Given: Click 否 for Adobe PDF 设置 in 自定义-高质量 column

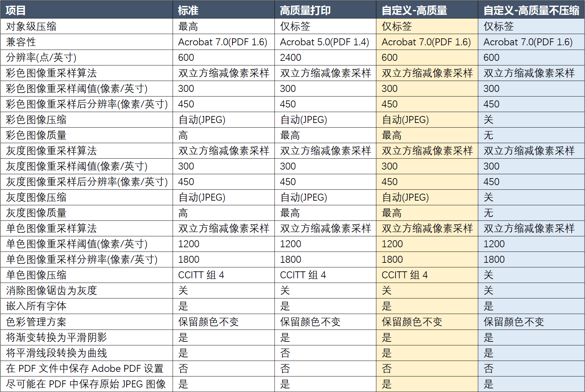Looking at the screenshot, I should coord(387,369).
